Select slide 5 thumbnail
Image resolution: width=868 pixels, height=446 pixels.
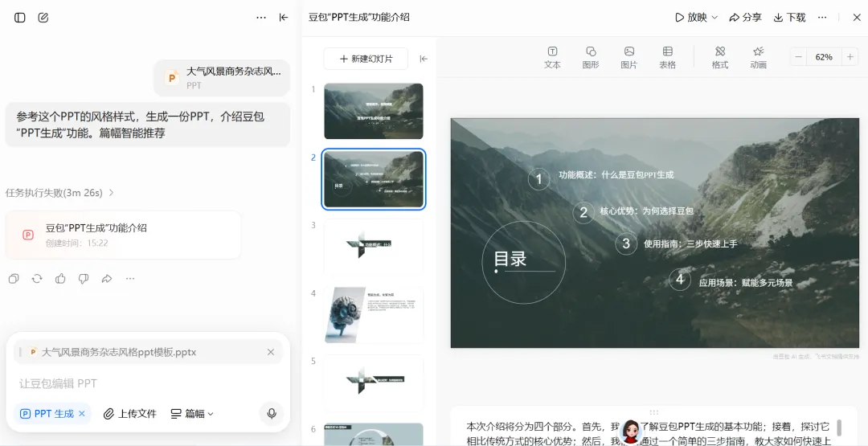coord(374,383)
